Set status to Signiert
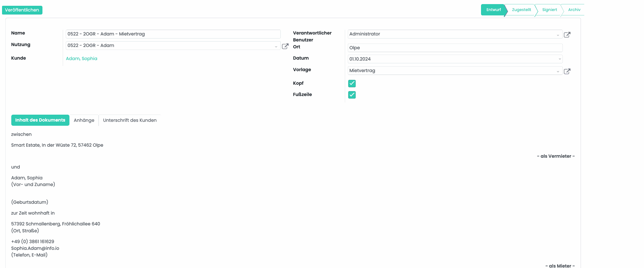This screenshot has height=268, width=644. click(549, 10)
